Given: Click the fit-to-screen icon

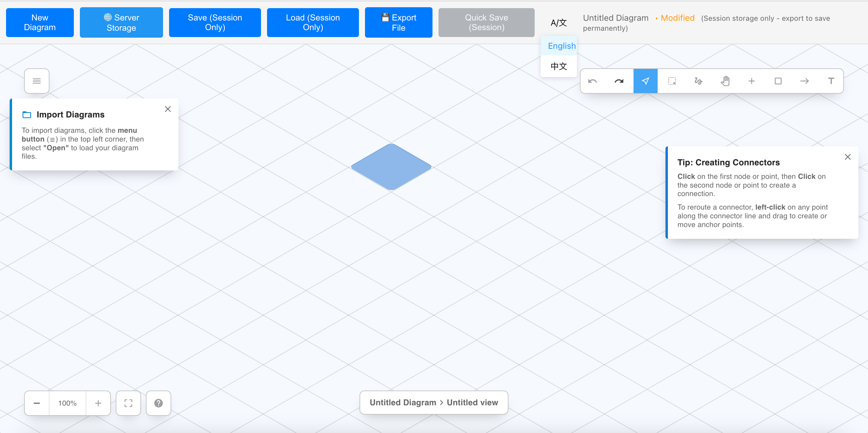Looking at the screenshot, I should coord(128,403).
